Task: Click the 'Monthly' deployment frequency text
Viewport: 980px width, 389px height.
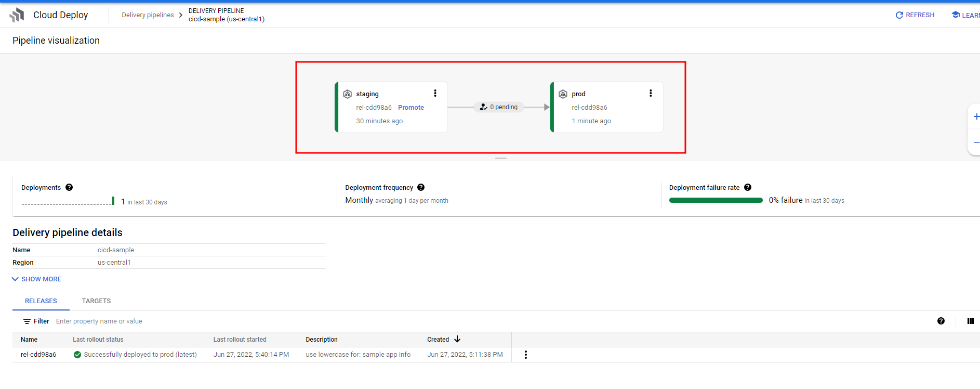Action: 359,200
